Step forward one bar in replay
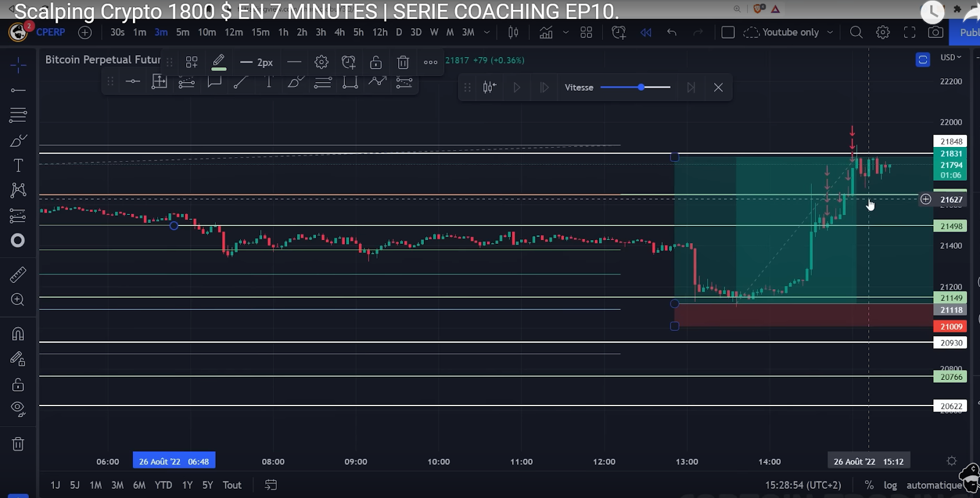 pyautogui.click(x=544, y=88)
